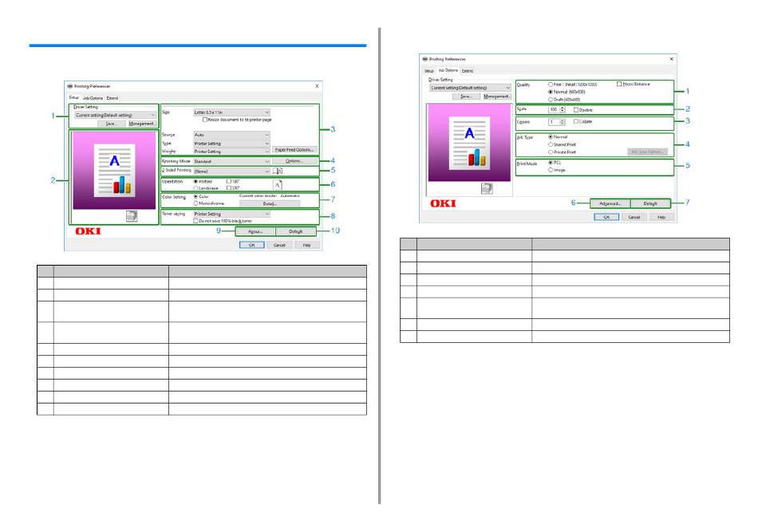Switch to the Job Options tab in the left dialog

coord(93,98)
